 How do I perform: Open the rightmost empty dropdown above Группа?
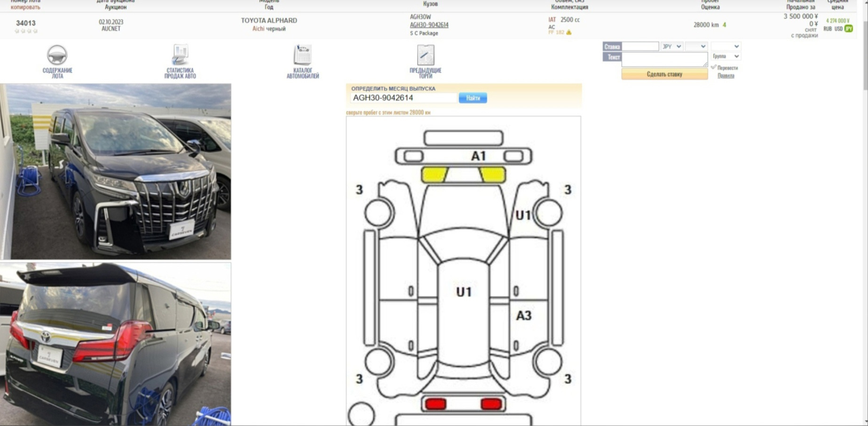[726, 46]
